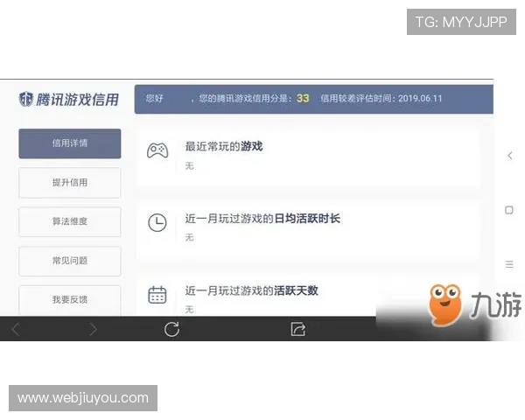This screenshot has width=525, height=420.
Task: Reload the page with the refresh icon
Action: pos(171,329)
